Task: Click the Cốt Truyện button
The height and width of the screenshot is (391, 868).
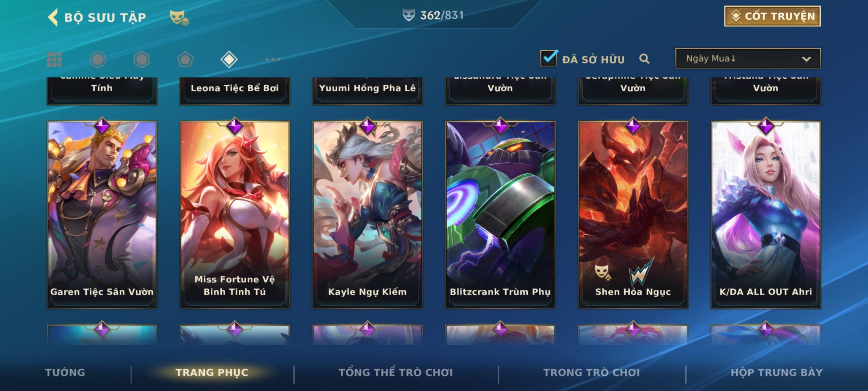Action: pos(772,16)
